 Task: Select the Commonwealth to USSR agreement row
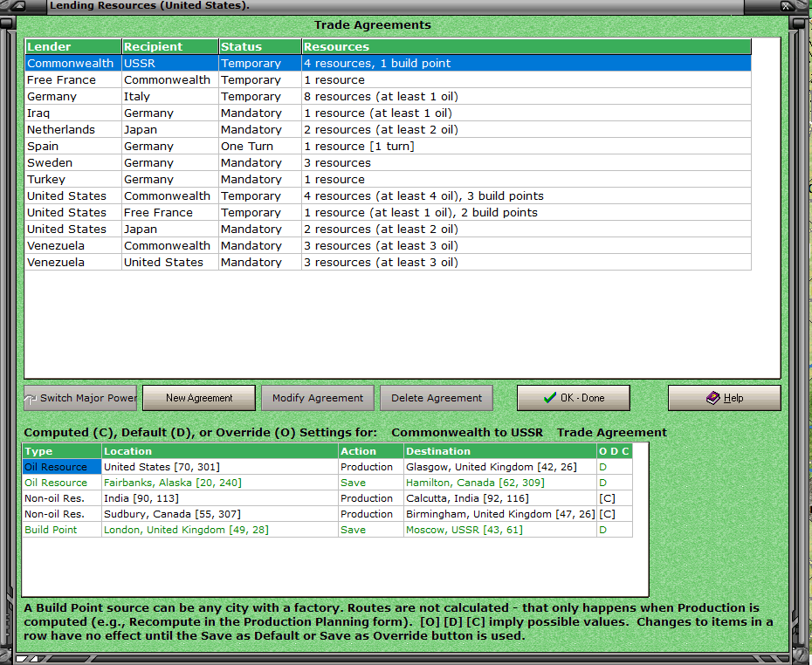tap(389, 63)
